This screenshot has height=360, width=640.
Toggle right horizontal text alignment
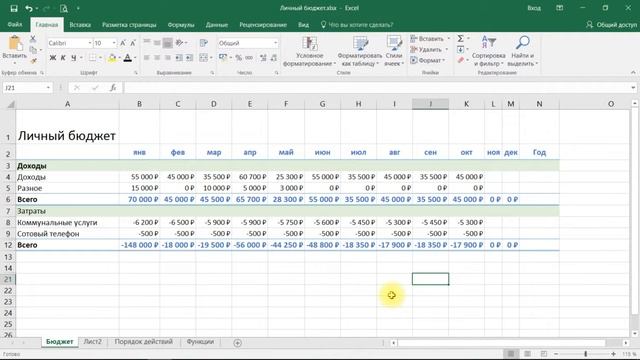167,58
